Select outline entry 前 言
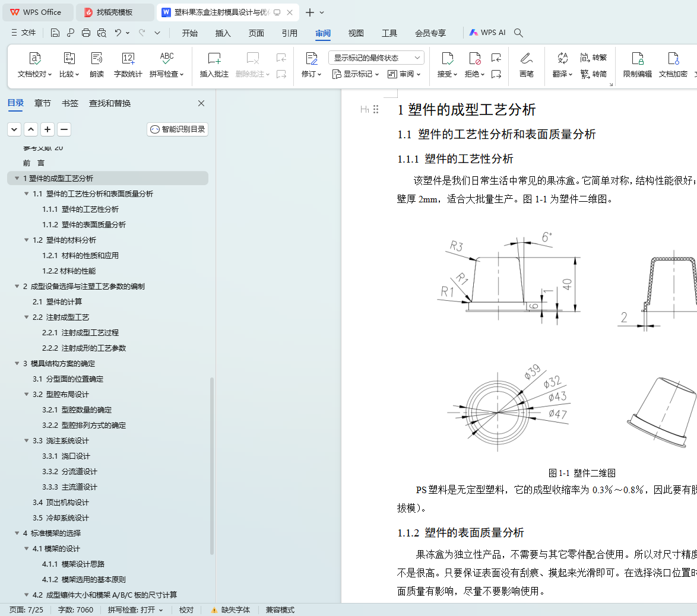The image size is (697, 616). tap(34, 163)
